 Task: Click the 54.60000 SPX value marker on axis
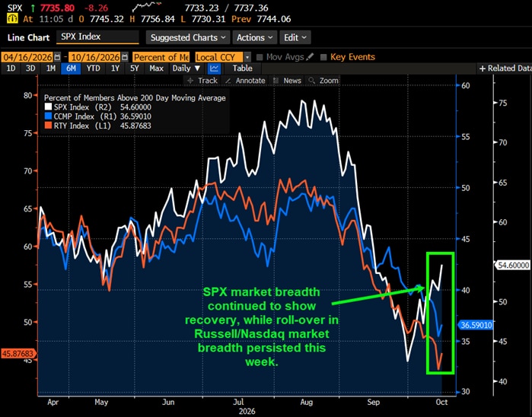coord(513,265)
